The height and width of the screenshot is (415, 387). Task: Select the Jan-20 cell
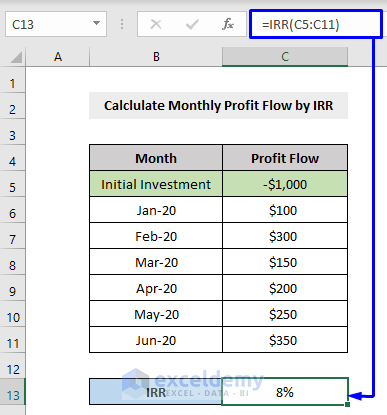(156, 210)
